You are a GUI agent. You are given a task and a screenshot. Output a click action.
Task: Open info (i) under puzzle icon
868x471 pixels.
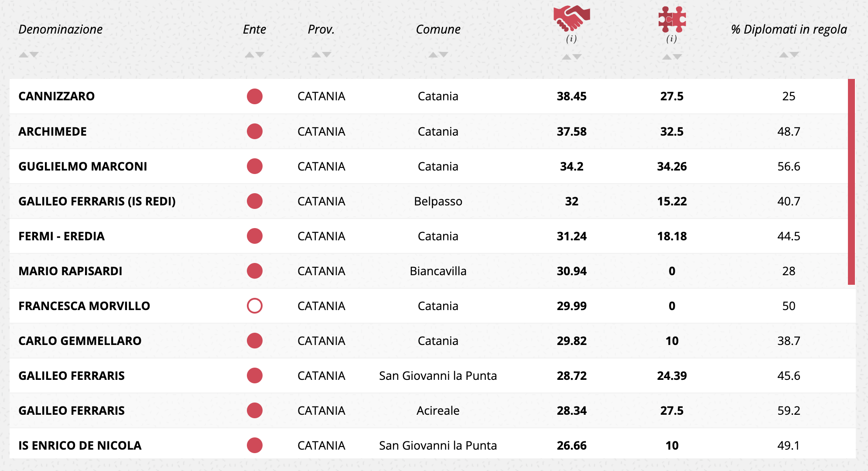click(x=672, y=39)
